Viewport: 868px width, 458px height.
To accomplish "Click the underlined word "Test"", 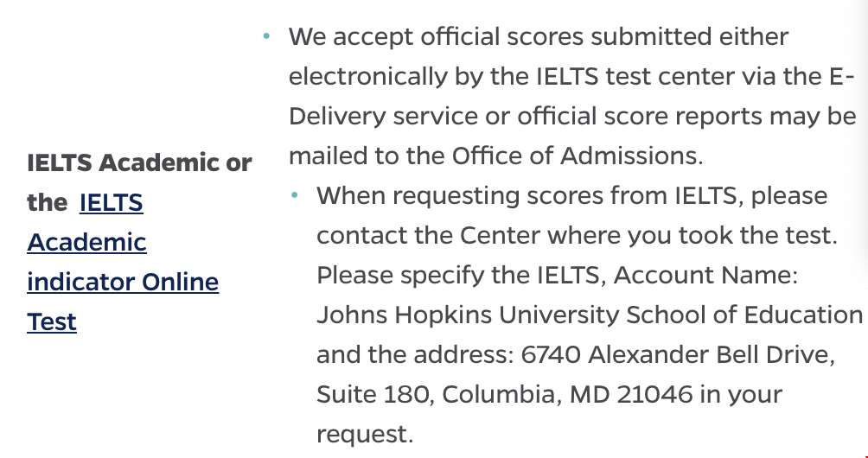I will (x=52, y=322).
